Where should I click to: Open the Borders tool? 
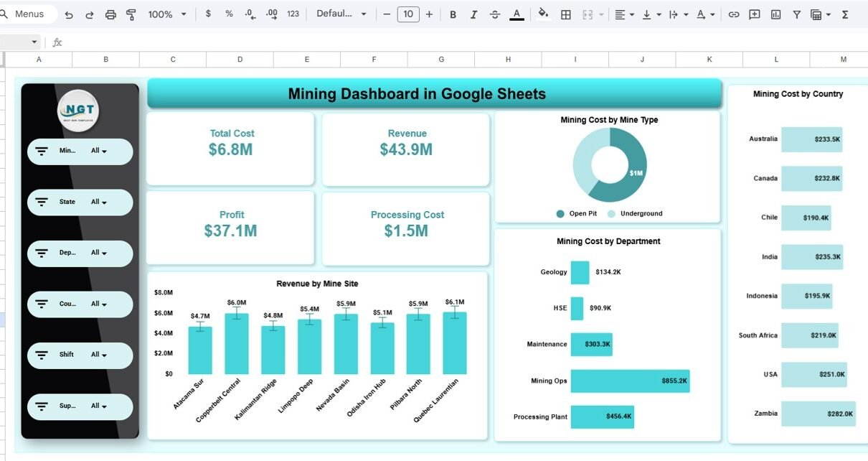tap(566, 14)
